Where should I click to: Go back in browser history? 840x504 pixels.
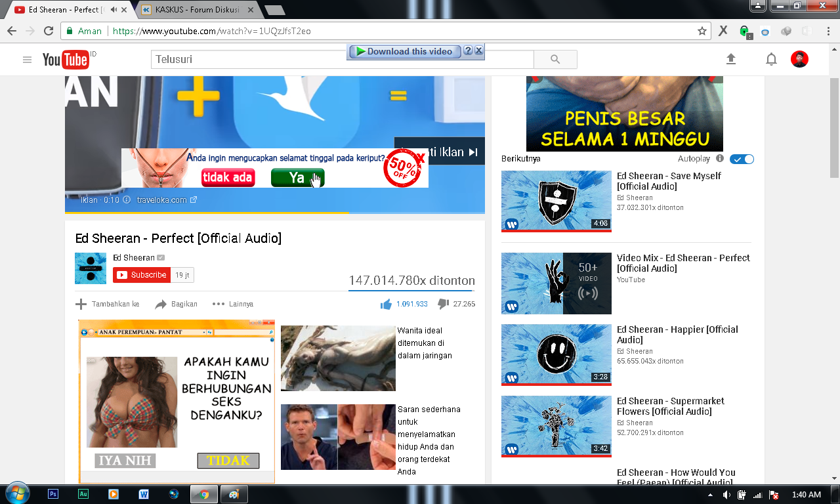(12, 31)
